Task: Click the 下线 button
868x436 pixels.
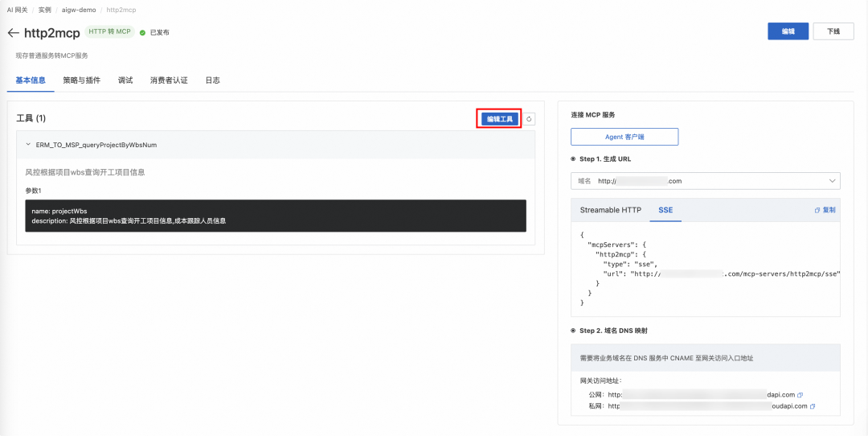Action: 833,31
